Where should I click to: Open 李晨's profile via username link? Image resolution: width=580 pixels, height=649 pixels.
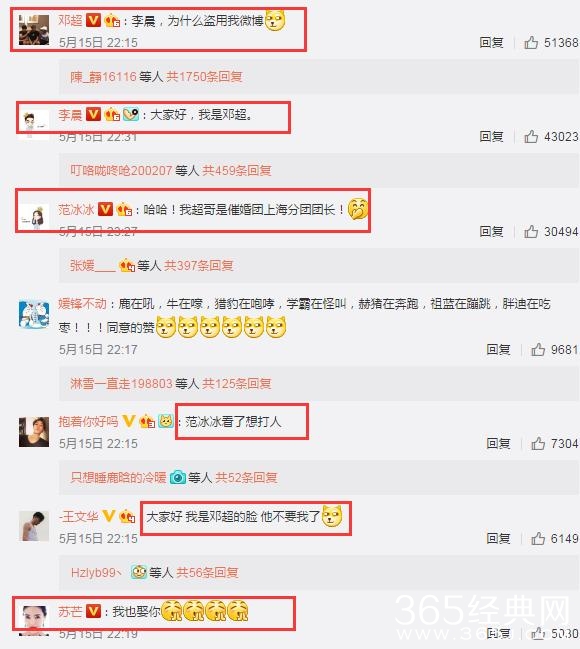70,115
